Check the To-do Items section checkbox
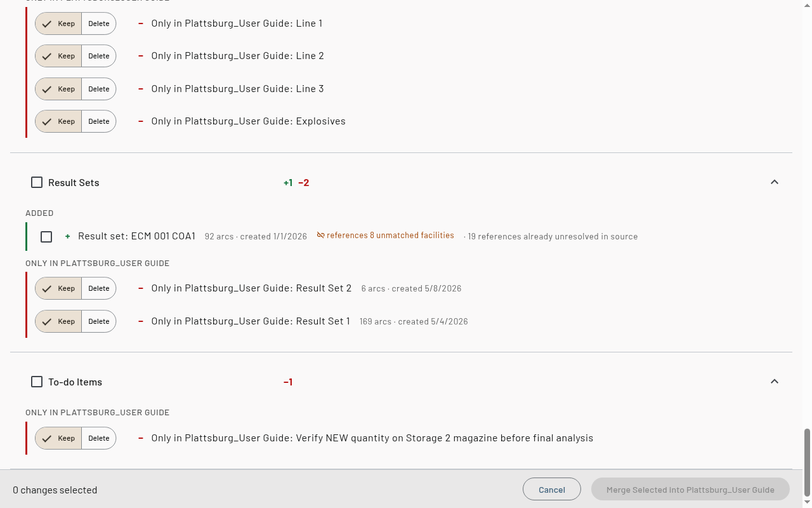The height and width of the screenshot is (508, 812). (37, 382)
